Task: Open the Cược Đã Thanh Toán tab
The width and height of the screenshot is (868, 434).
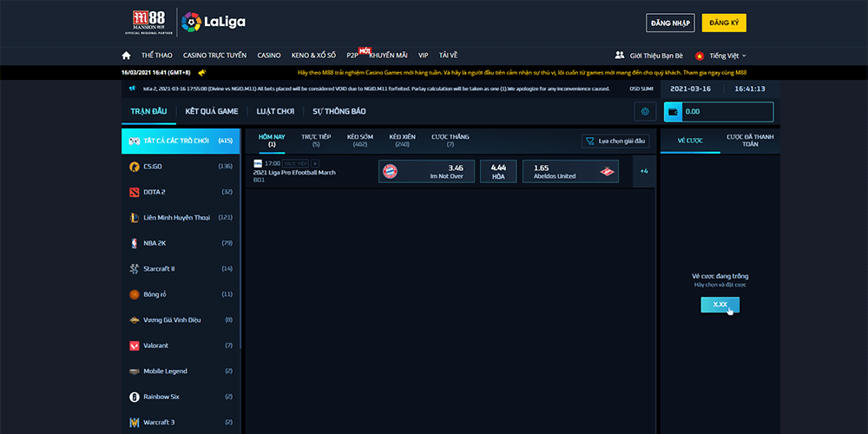Action: pyautogui.click(x=749, y=140)
